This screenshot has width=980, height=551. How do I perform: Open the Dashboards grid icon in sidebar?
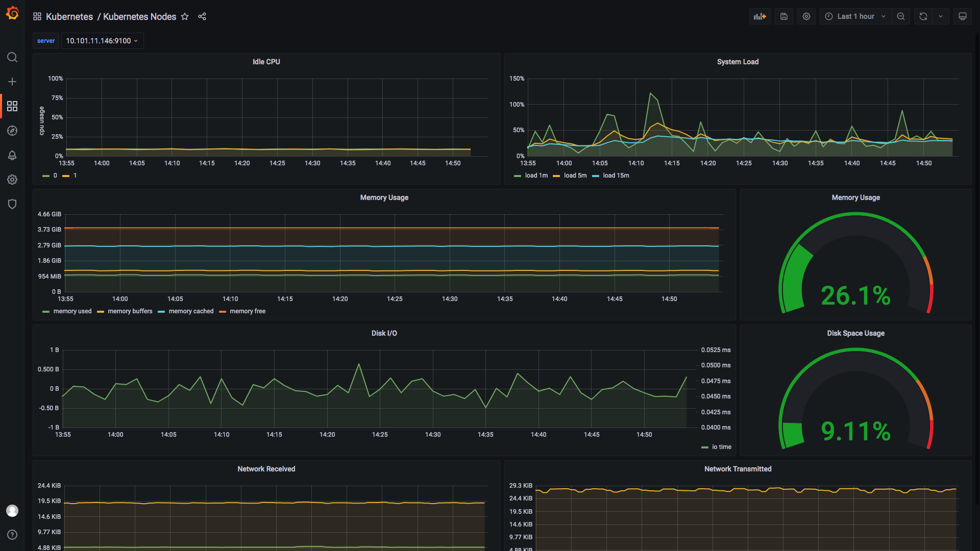(12, 106)
